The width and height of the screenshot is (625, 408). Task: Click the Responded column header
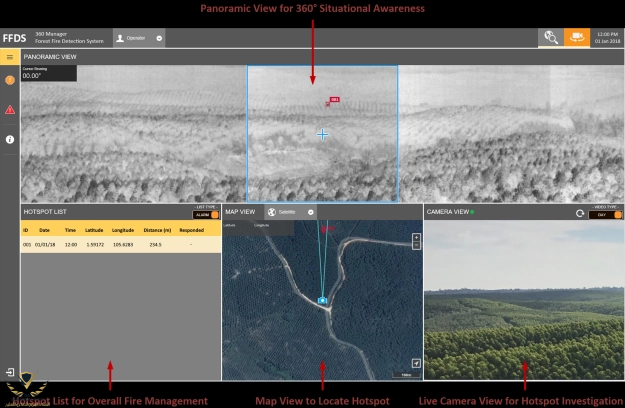pyautogui.click(x=192, y=230)
